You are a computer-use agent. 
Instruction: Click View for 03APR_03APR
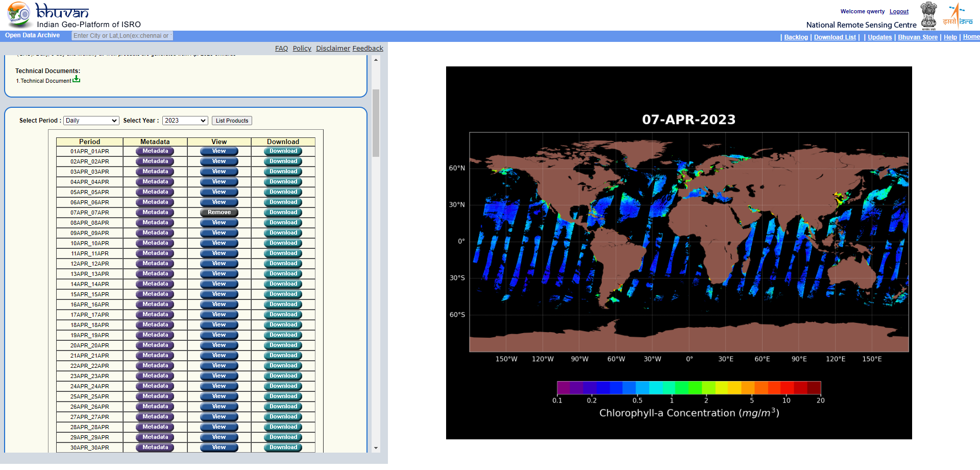pos(219,172)
